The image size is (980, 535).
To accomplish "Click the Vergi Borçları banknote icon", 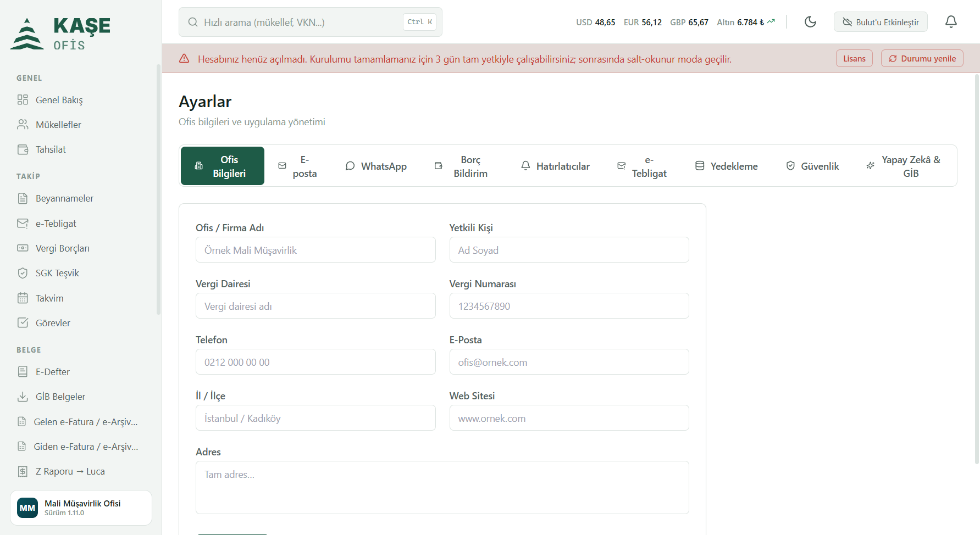I will point(23,248).
